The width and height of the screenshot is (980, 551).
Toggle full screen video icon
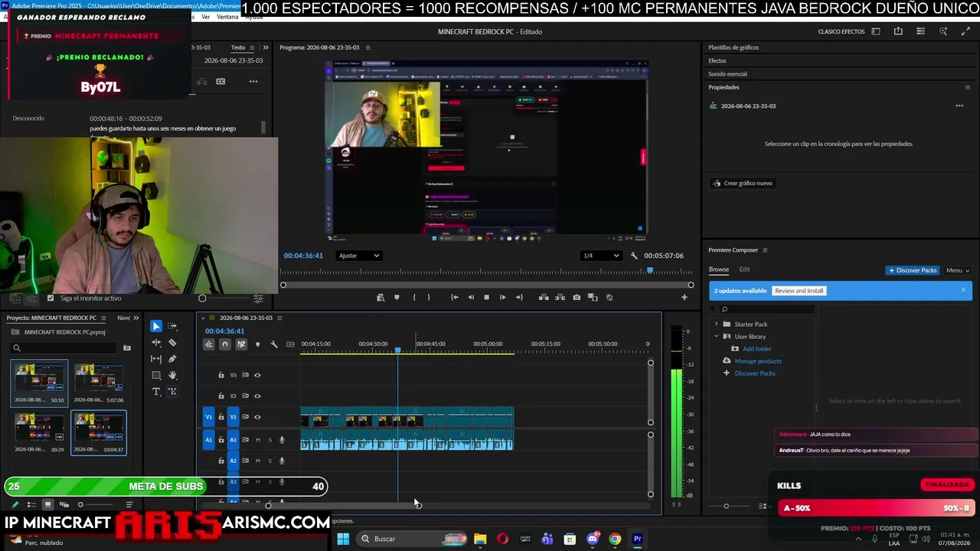pyautogui.click(x=965, y=31)
